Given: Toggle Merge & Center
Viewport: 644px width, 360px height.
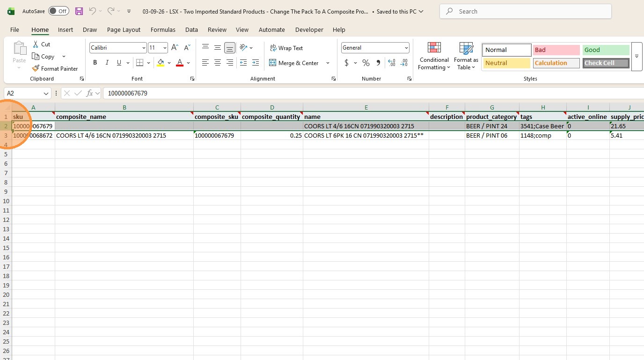Looking at the screenshot, I should [x=294, y=63].
